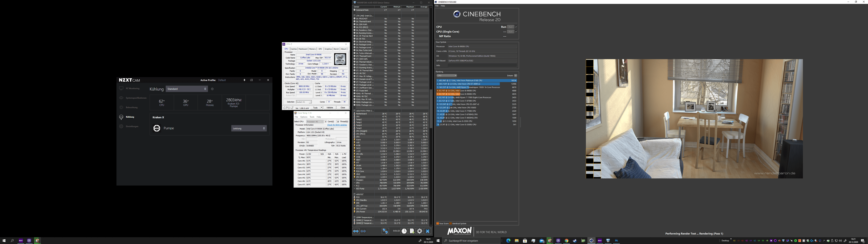Select ranking row 4 i9-9900K score 4888
868x244 pixels.
click(x=476, y=91)
